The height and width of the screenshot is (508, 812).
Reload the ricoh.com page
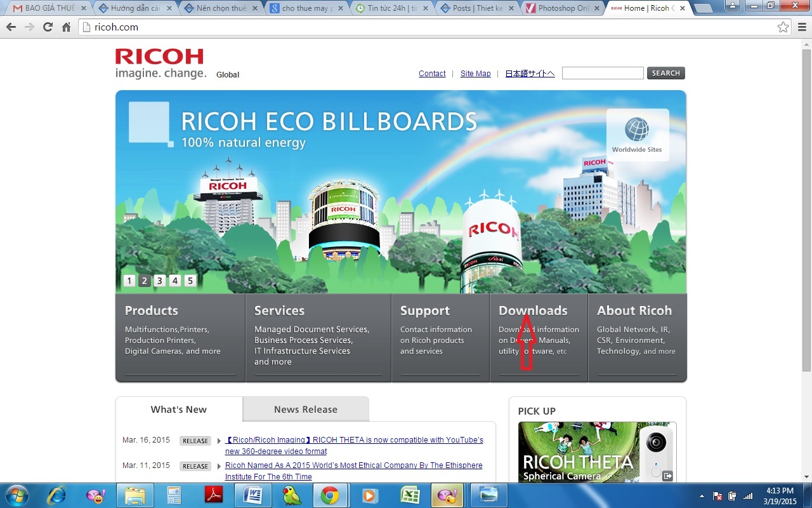click(48, 27)
